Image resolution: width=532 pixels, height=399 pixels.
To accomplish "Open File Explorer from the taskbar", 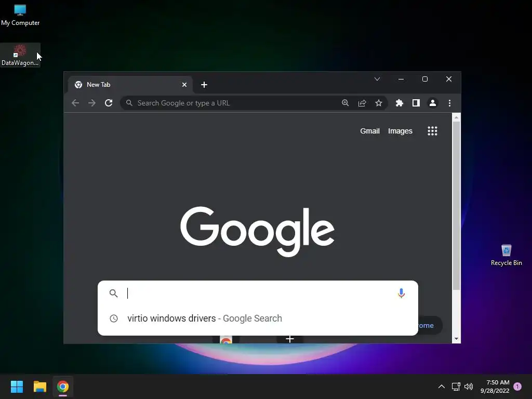I will pyautogui.click(x=39, y=387).
